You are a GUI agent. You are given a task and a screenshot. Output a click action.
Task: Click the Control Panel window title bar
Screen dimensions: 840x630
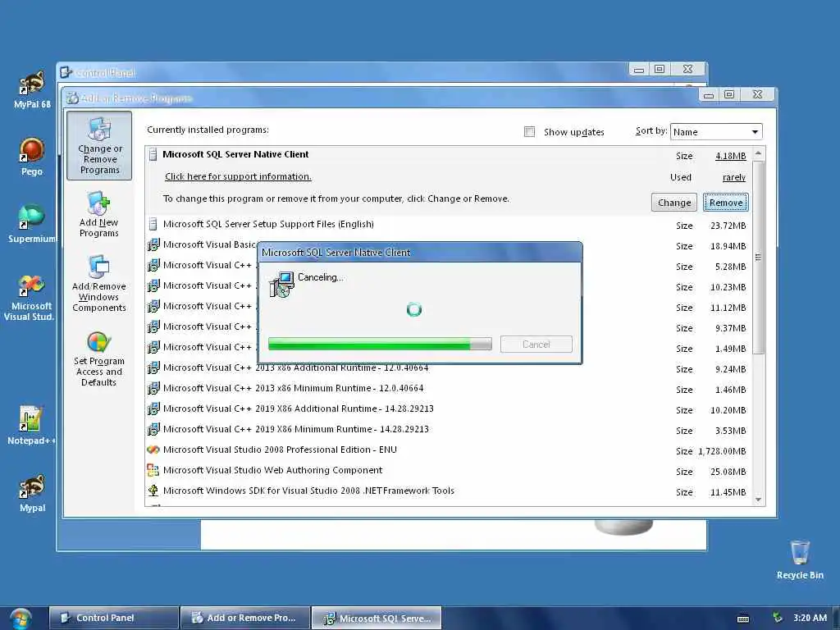tap(343, 71)
